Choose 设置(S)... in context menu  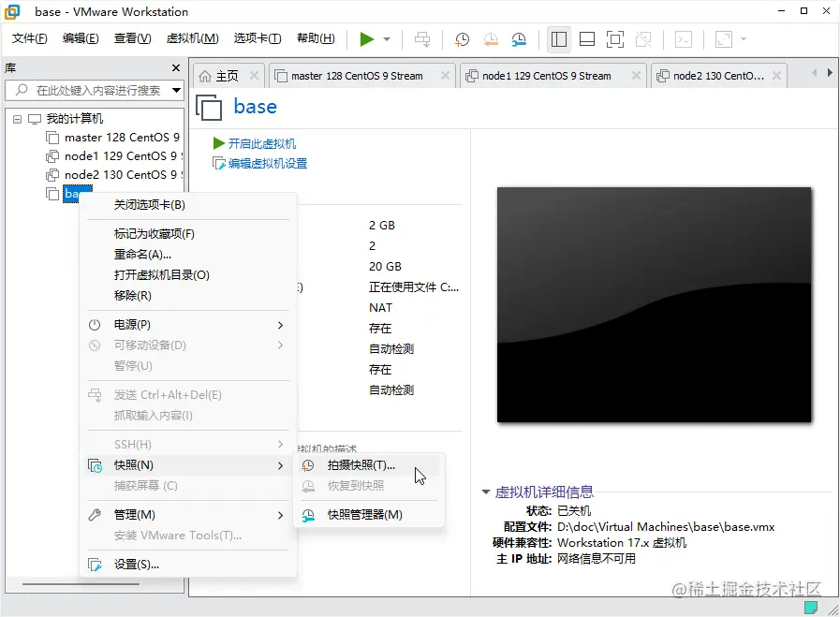pos(188,565)
